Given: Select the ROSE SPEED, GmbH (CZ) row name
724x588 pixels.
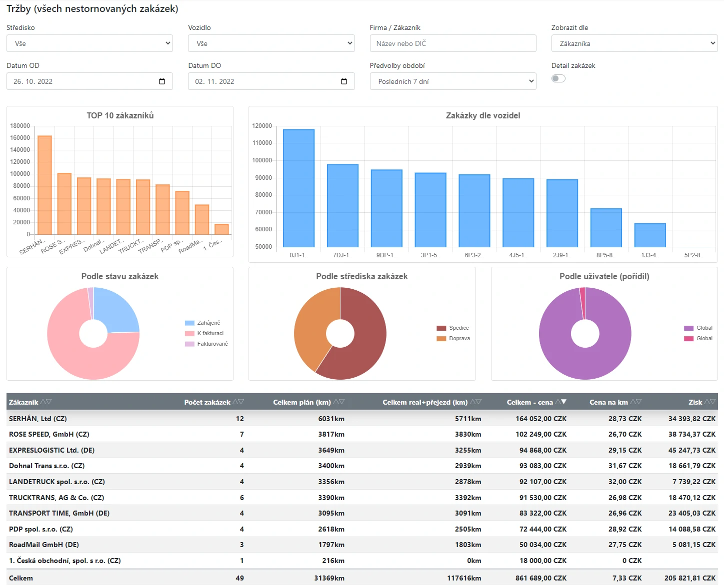Looking at the screenshot, I should (49, 434).
